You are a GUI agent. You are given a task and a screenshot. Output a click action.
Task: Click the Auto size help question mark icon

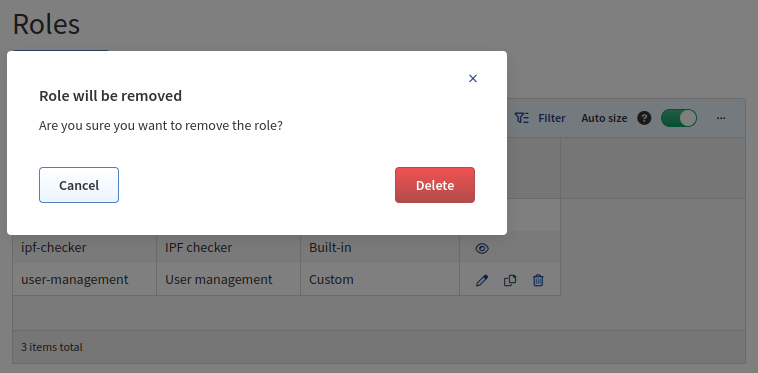tap(644, 118)
